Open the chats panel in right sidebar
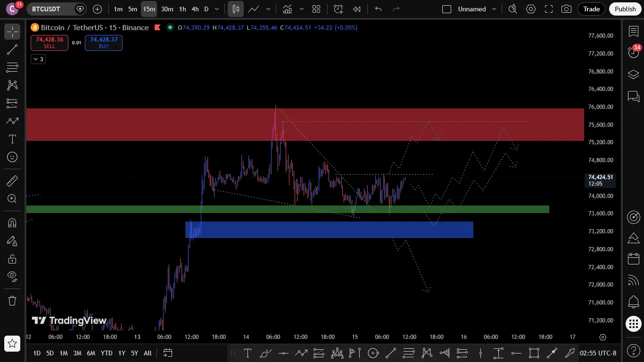This screenshot has height=362, width=644. 634,97
